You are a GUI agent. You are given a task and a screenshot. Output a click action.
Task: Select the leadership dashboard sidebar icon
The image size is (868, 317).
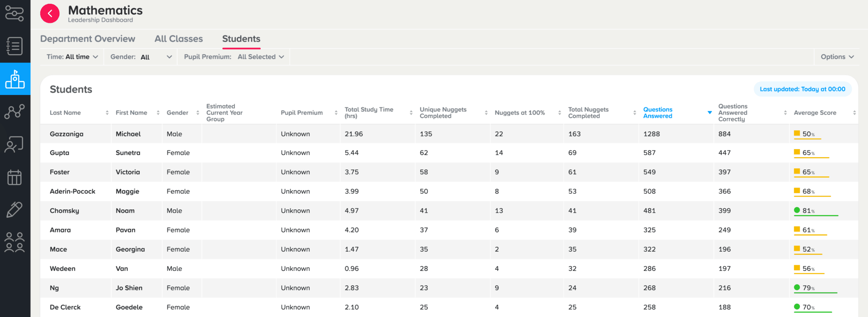tap(15, 79)
